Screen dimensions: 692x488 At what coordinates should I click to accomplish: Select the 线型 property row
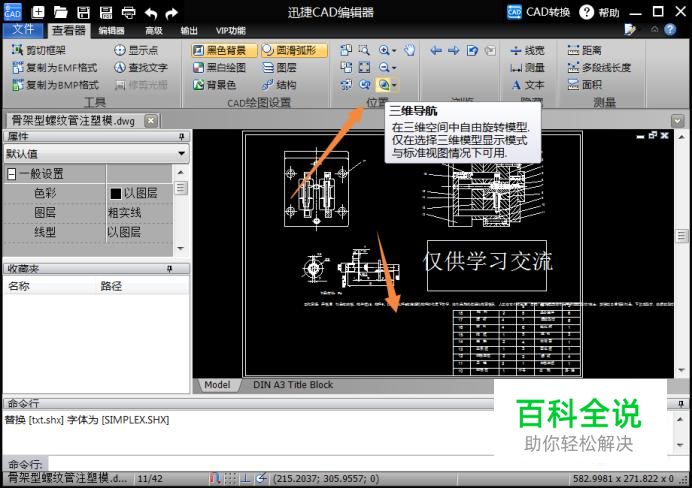click(x=88, y=232)
